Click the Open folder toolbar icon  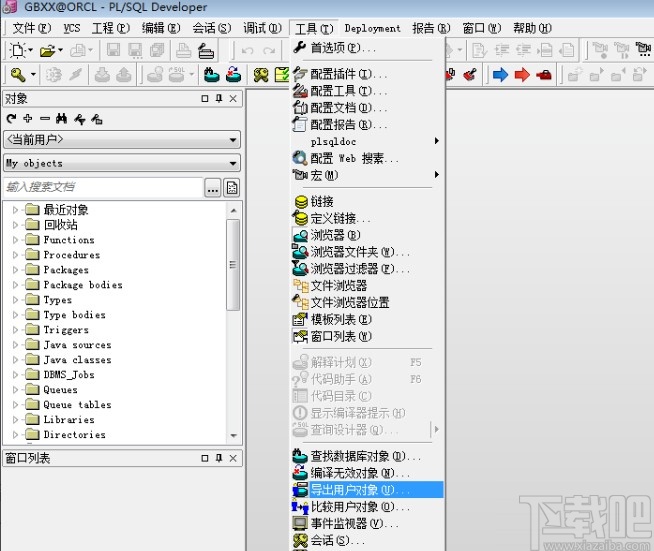47,51
